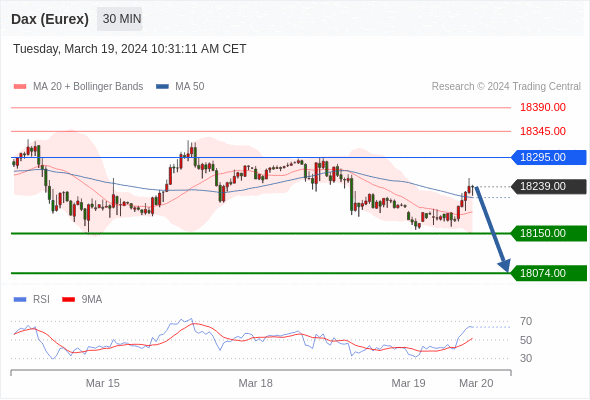Click the MA 20 + Bollinger Bands legend text
The height and width of the screenshot is (400, 590).
coord(88,87)
